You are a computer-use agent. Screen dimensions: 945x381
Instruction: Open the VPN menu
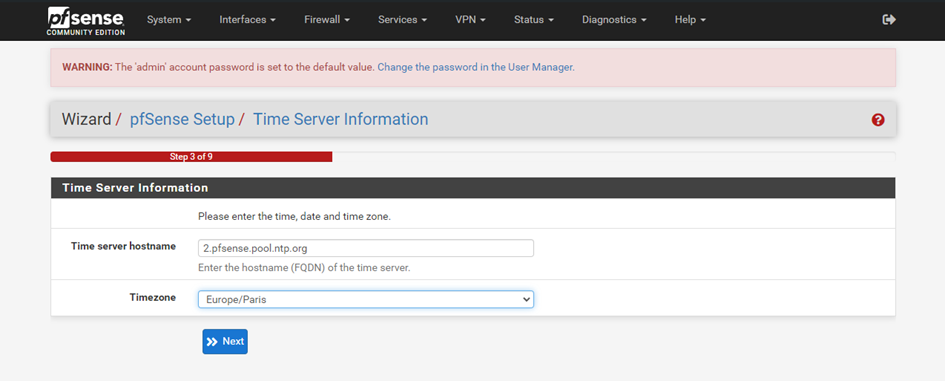pyautogui.click(x=470, y=20)
